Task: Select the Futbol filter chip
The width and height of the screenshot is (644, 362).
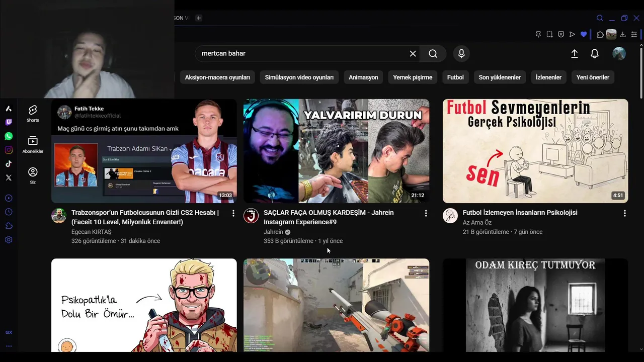Action: [455, 77]
